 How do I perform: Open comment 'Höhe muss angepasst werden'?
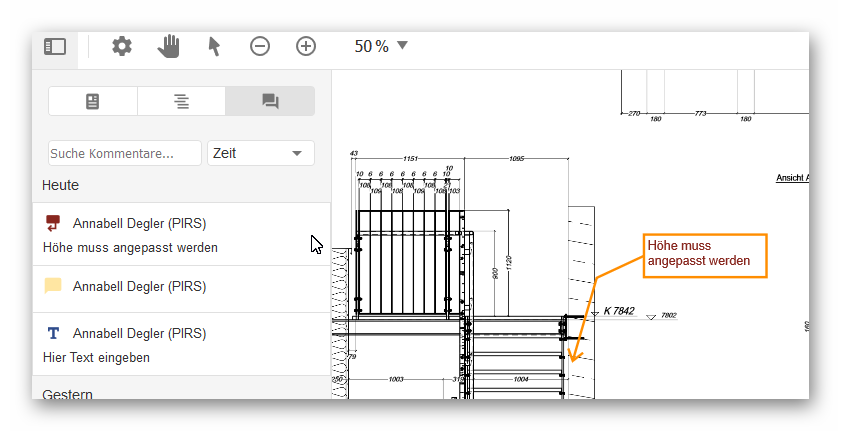point(130,247)
